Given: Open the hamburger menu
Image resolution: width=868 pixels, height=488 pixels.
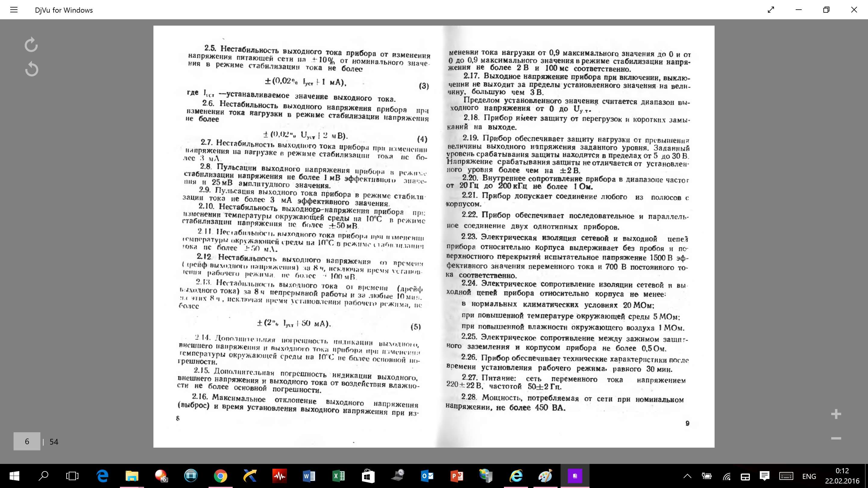Looking at the screenshot, I should [14, 10].
